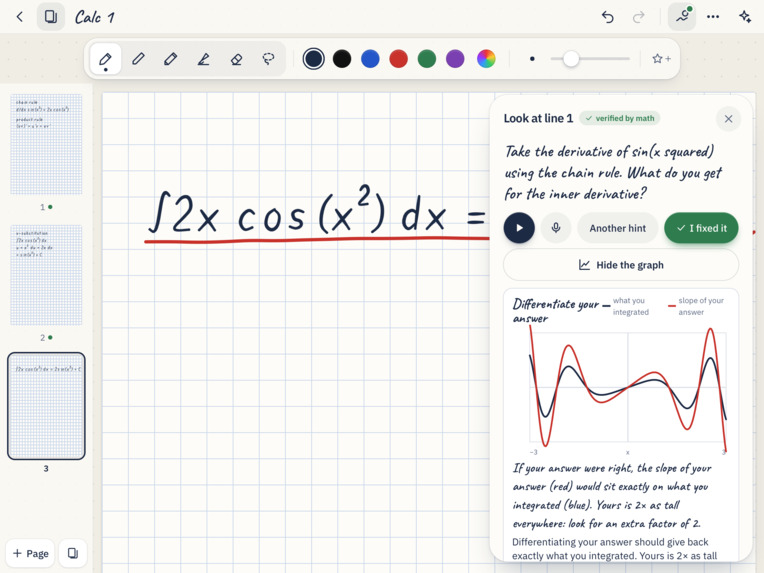The width and height of the screenshot is (764, 573).
Task: Tap the 'Differentiate your answer' graph title
Action: (555, 311)
